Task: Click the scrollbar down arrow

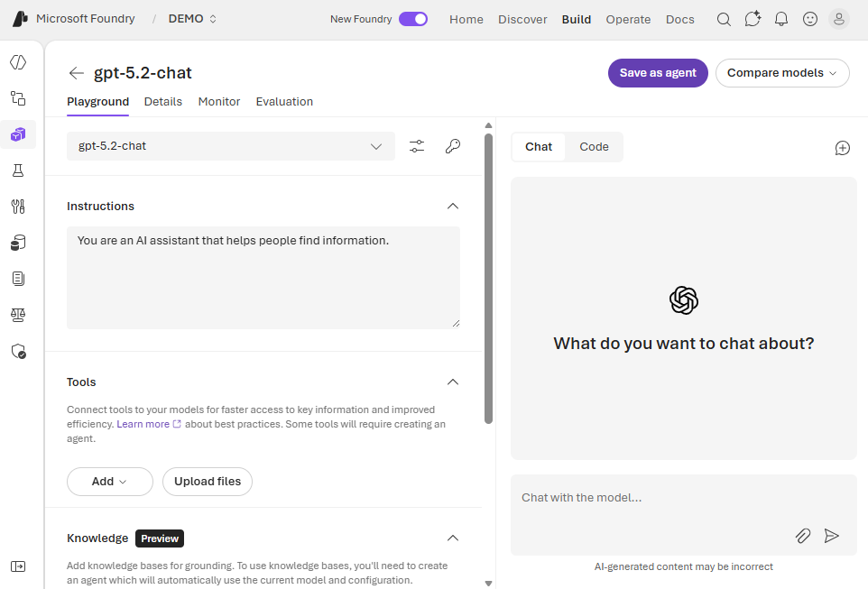Action: click(488, 583)
